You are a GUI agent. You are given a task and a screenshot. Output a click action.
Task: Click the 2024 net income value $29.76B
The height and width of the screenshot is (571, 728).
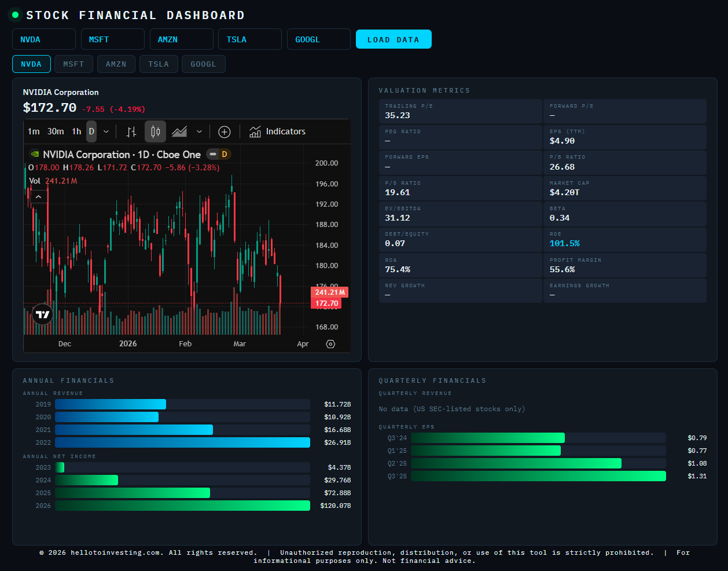[337, 480]
